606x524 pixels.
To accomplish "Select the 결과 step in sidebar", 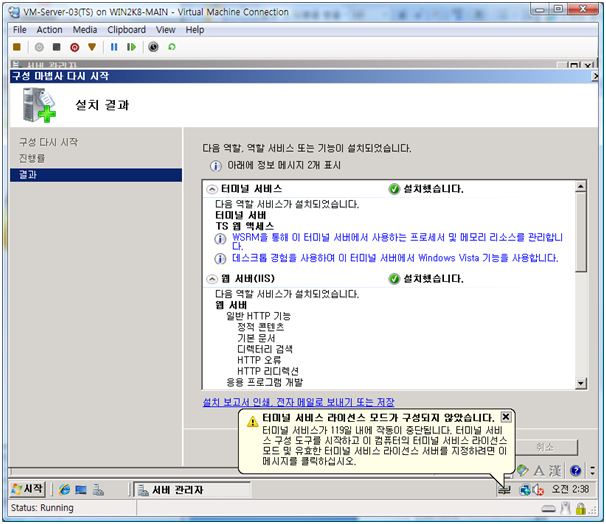I will [x=96, y=175].
